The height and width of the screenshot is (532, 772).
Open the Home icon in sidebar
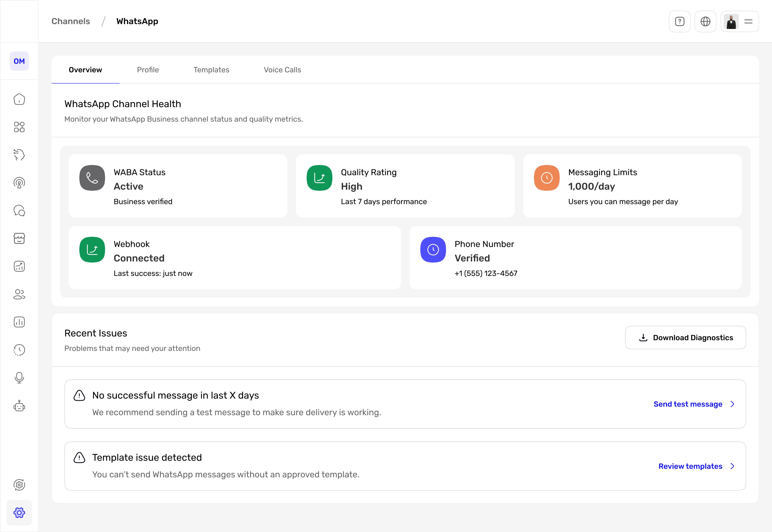[x=19, y=99]
